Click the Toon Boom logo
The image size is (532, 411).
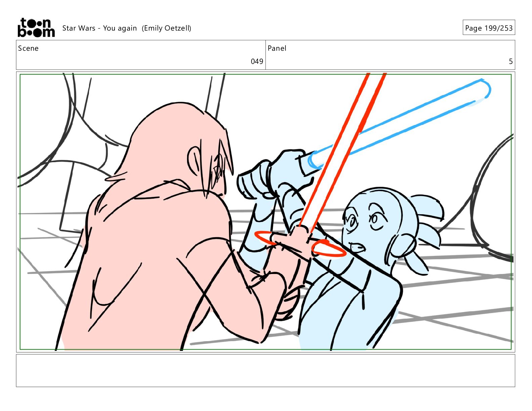36,28
